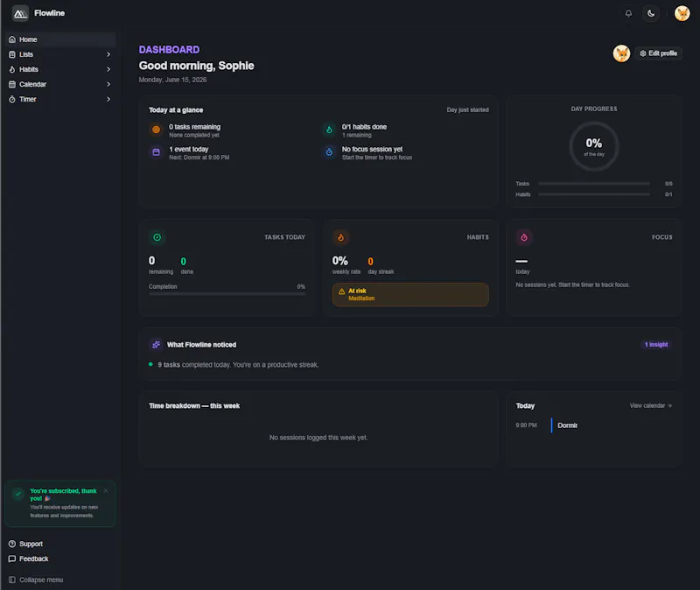700x590 pixels.
Task: Open Feedback in sidebar
Action: (60, 558)
